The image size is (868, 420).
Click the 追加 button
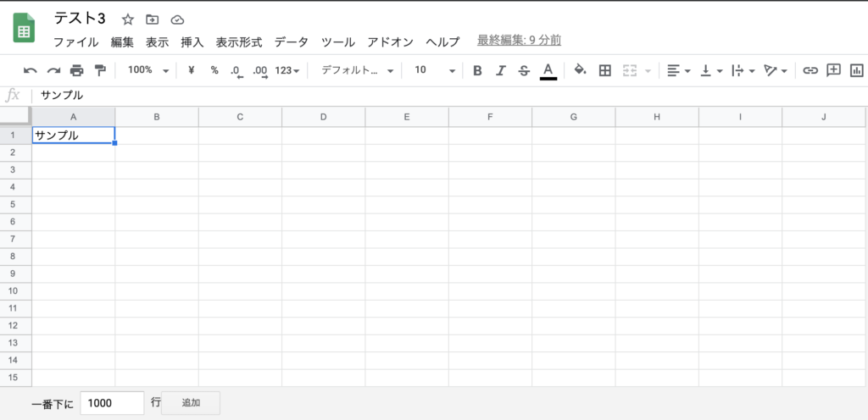coord(191,403)
